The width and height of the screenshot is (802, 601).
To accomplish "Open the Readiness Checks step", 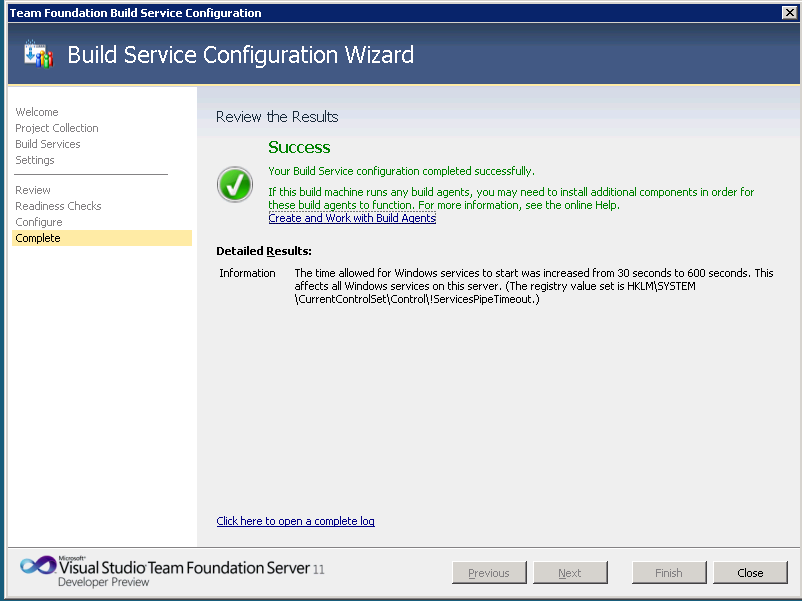I will tap(58, 206).
